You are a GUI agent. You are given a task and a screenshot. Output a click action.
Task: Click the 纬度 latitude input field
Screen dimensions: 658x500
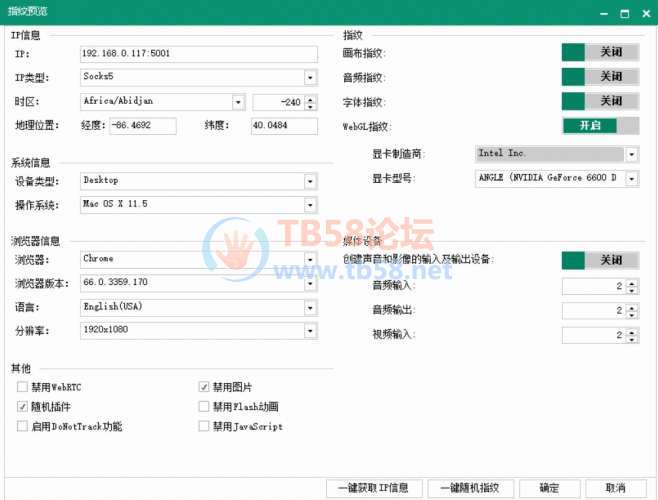click(x=285, y=126)
